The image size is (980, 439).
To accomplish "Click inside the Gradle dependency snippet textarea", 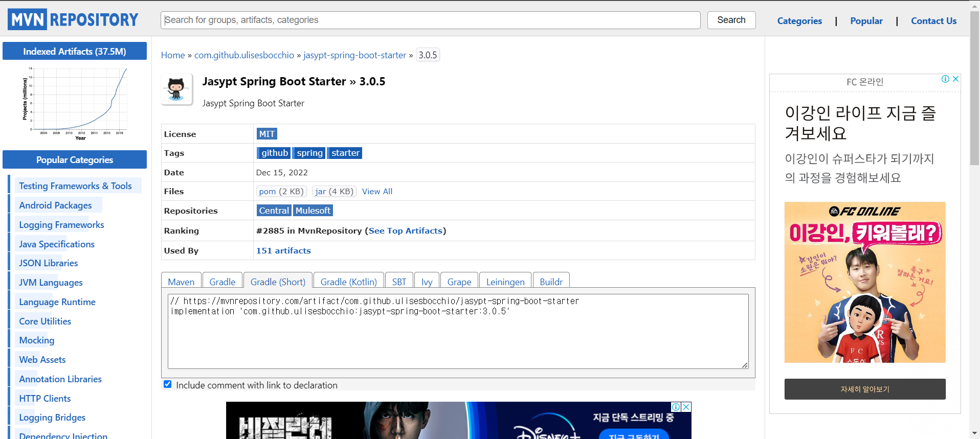I will pos(458,331).
